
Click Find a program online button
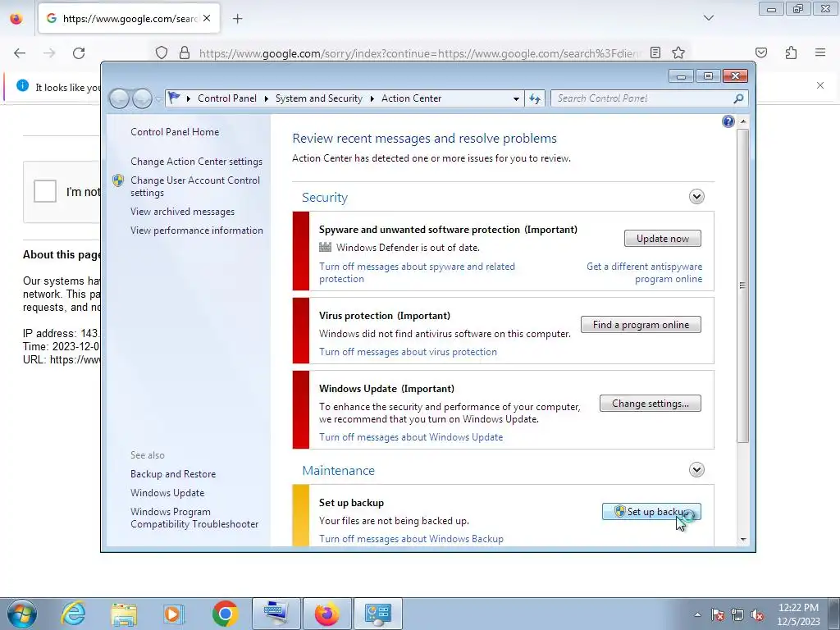click(641, 325)
